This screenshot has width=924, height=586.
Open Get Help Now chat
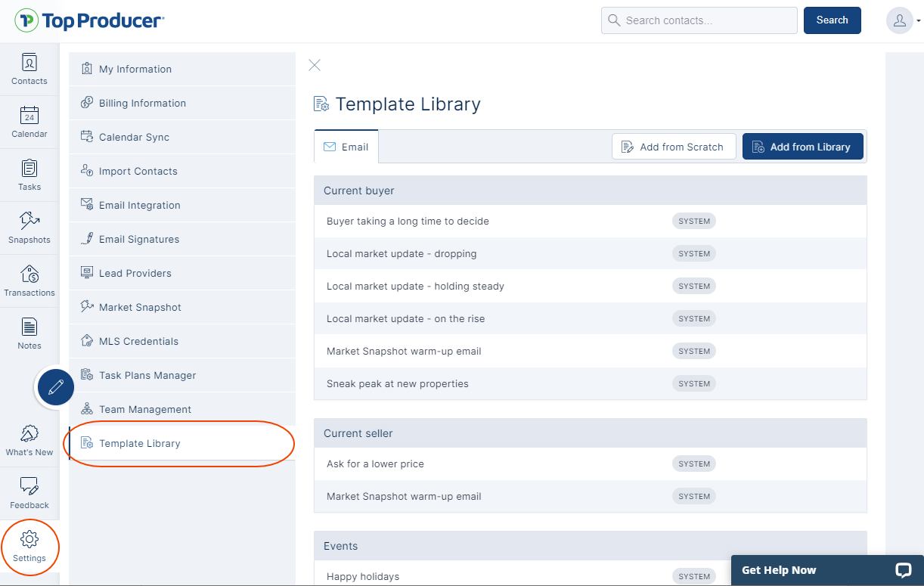pyautogui.click(x=827, y=570)
